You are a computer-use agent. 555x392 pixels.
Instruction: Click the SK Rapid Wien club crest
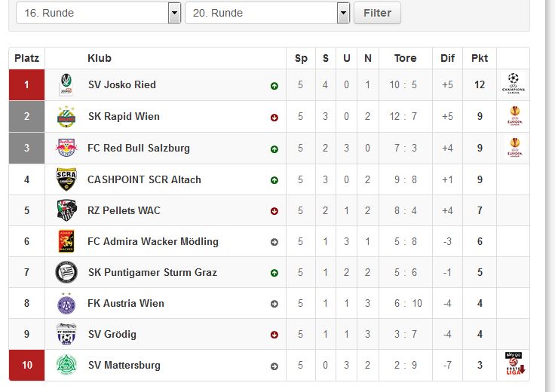(66, 116)
